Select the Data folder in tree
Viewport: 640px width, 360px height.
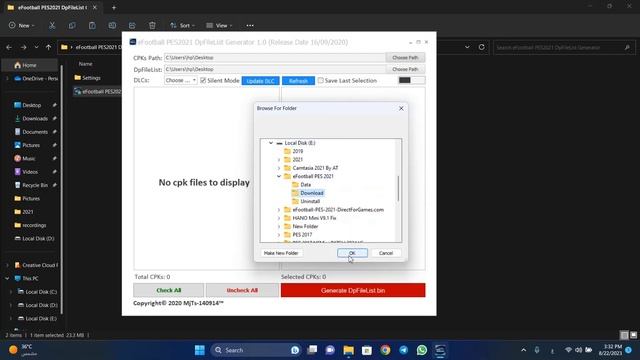pyautogui.click(x=305, y=184)
